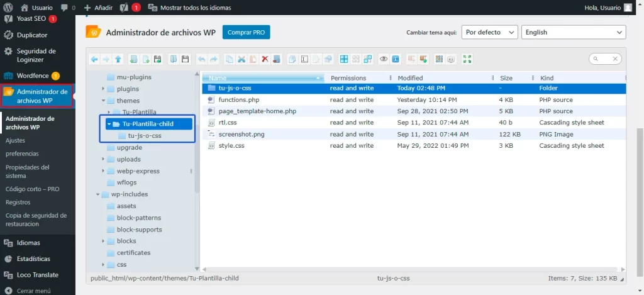Expand the css folder arrow
The width and height of the screenshot is (644, 295).
point(103,265)
